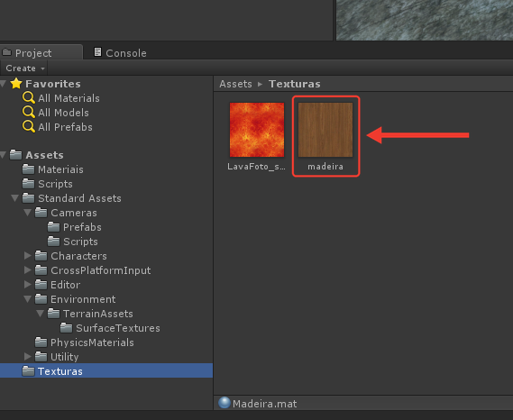The height and width of the screenshot is (420, 513).
Task: Click the Console tab document icon
Action: [x=97, y=52]
